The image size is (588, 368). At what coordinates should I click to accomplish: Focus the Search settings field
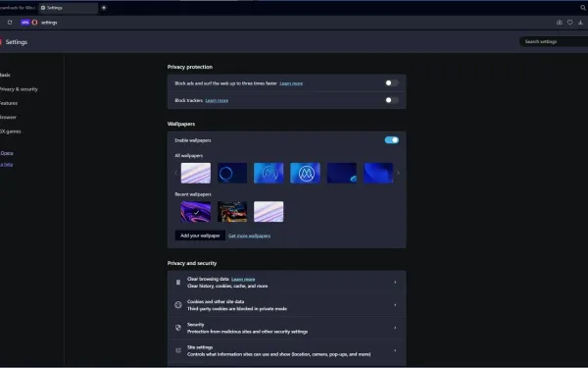[554, 41]
